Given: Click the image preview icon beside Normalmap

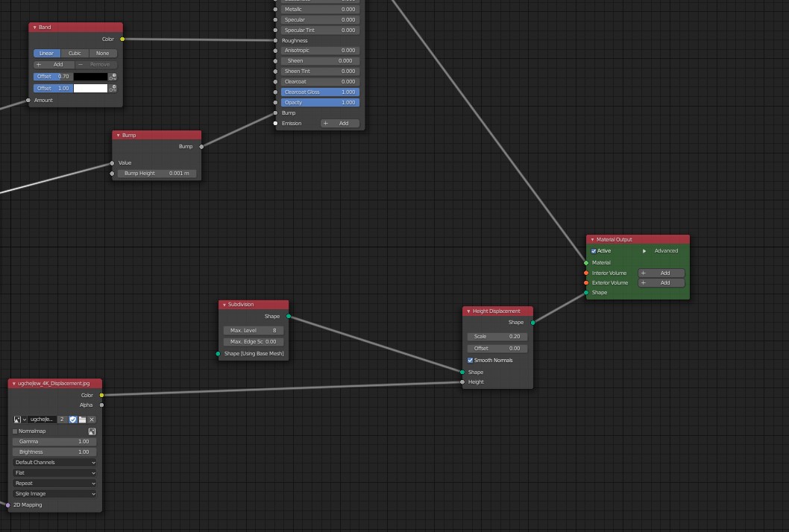Looking at the screenshot, I should (92, 431).
